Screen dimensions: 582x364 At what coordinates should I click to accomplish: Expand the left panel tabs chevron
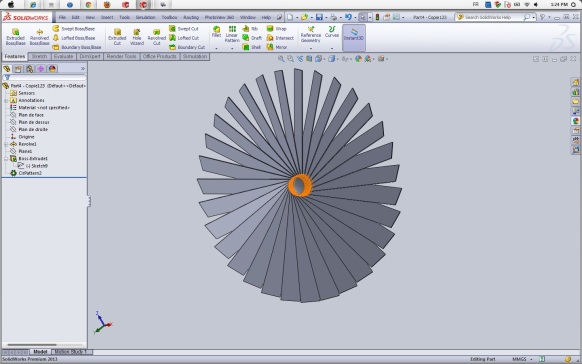(83, 69)
